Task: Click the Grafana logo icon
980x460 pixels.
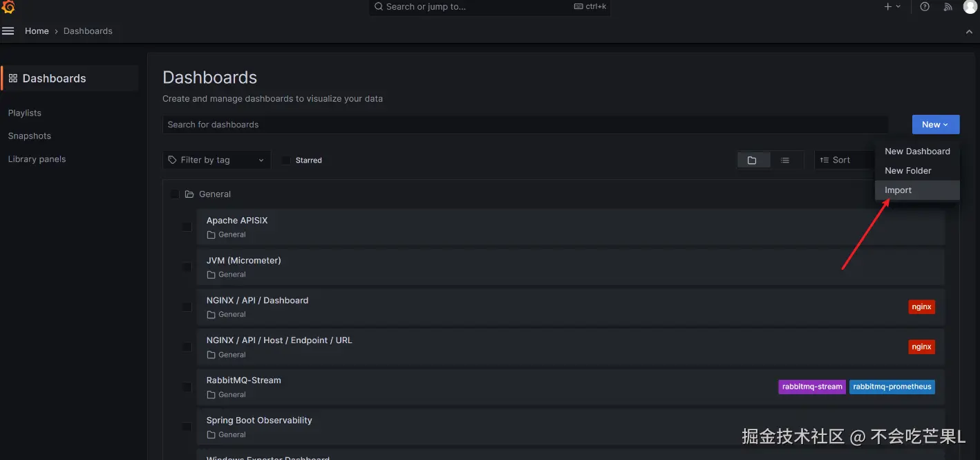Action: [x=8, y=7]
